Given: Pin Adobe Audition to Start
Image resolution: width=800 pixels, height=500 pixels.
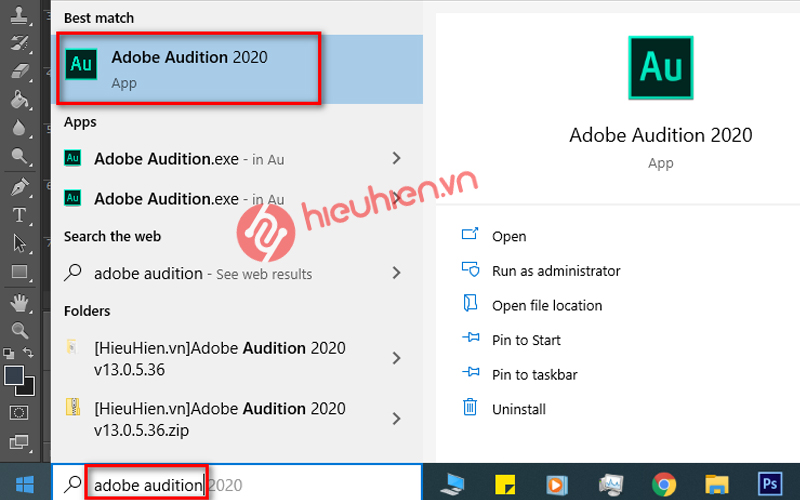Looking at the screenshot, I should pos(511,340).
